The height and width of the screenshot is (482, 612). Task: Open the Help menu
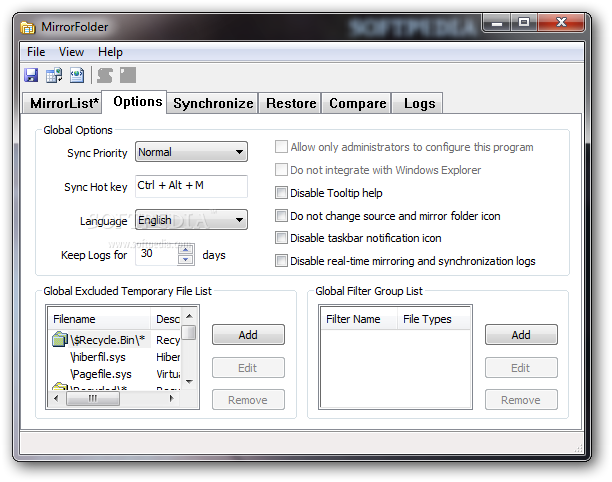[110, 52]
